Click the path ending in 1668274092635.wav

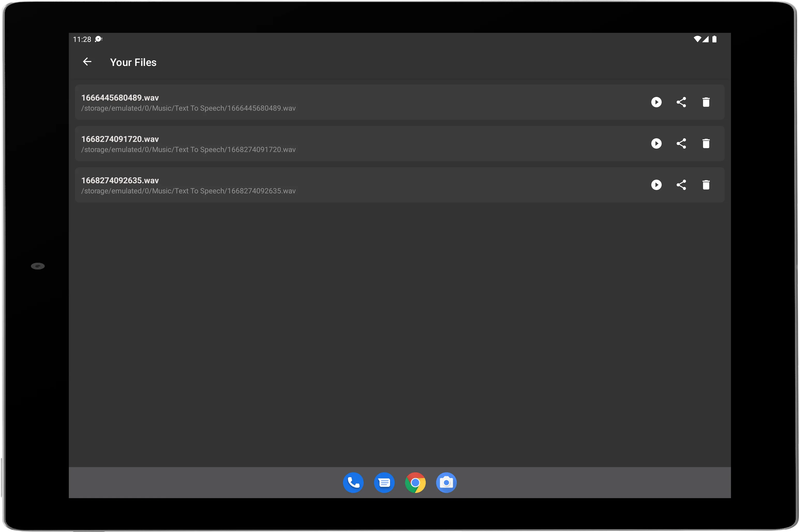point(188,191)
